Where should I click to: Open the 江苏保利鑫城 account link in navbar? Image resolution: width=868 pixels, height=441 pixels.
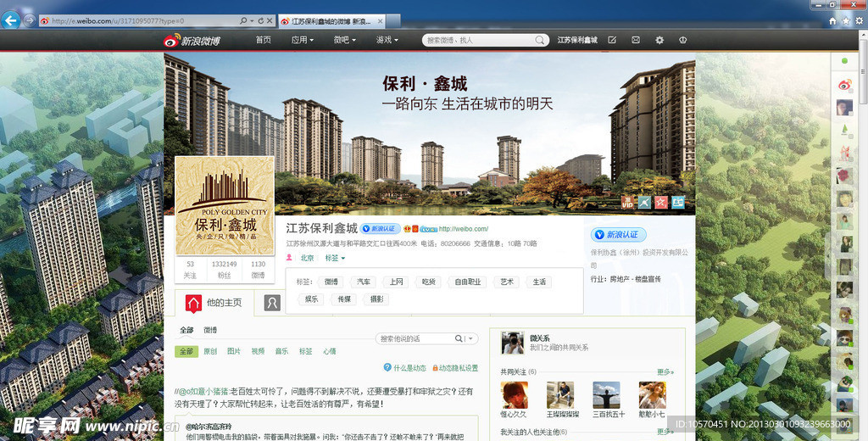pos(577,40)
